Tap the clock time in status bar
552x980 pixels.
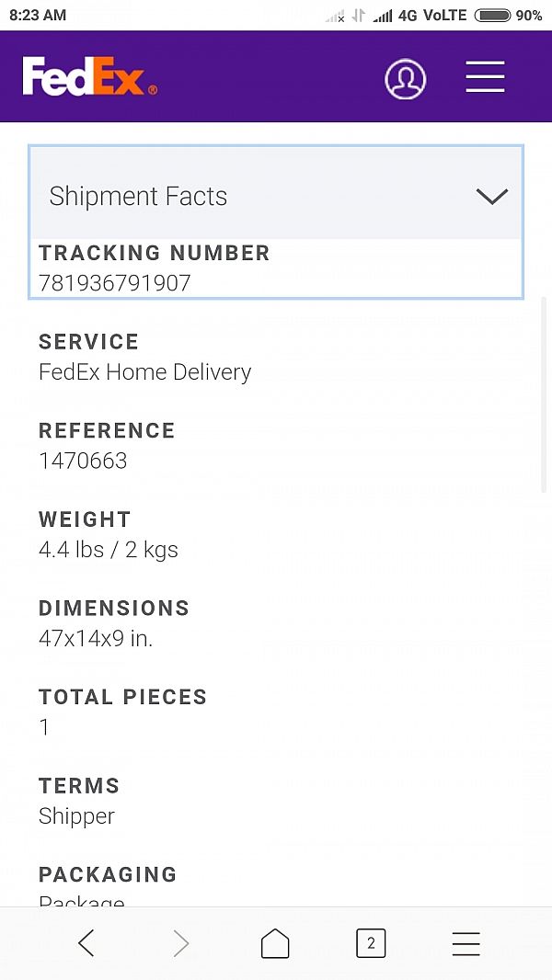tap(38, 16)
